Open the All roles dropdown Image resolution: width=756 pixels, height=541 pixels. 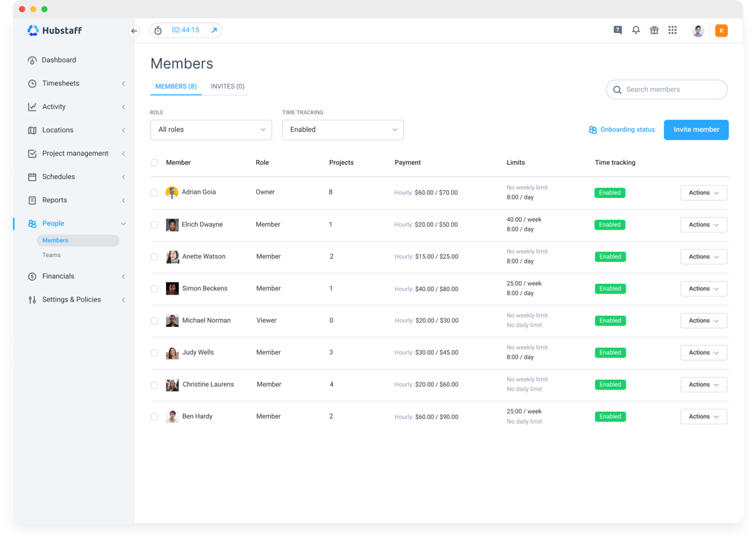[211, 130]
